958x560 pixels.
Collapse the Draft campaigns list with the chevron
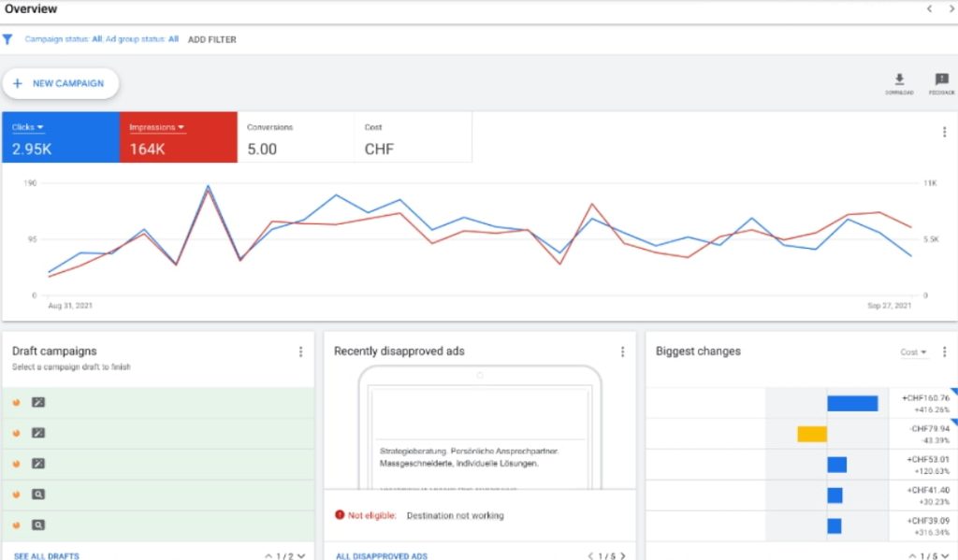click(x=267, y=555)
